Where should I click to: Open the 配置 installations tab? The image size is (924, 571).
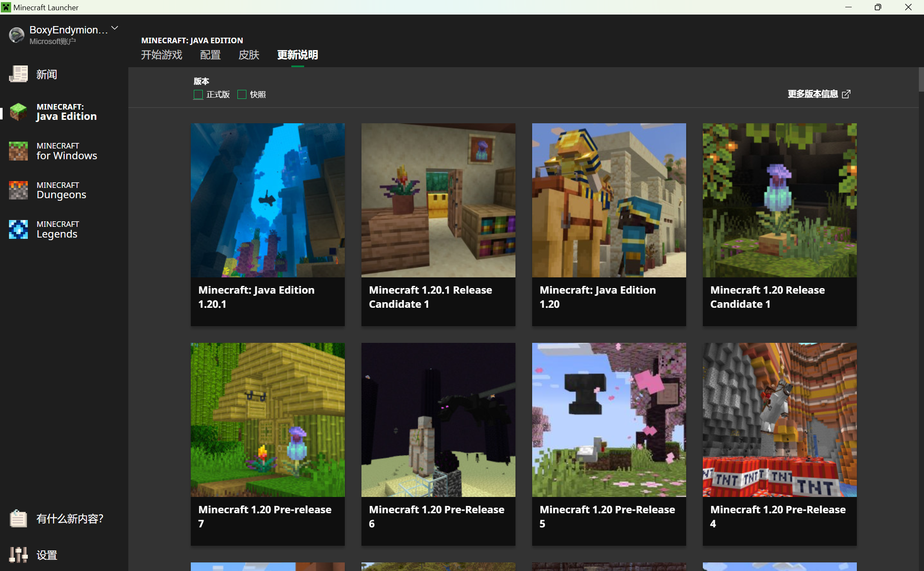[x=210, y=55]
